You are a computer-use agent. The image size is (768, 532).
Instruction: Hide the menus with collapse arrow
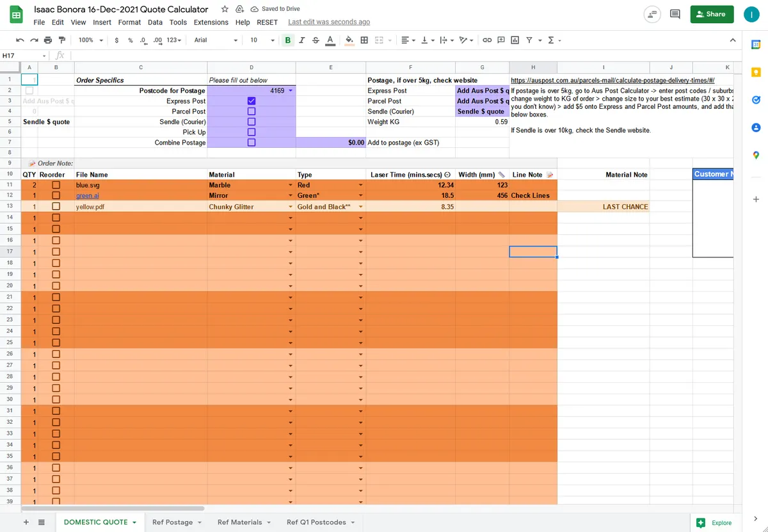tap(733, 40)
